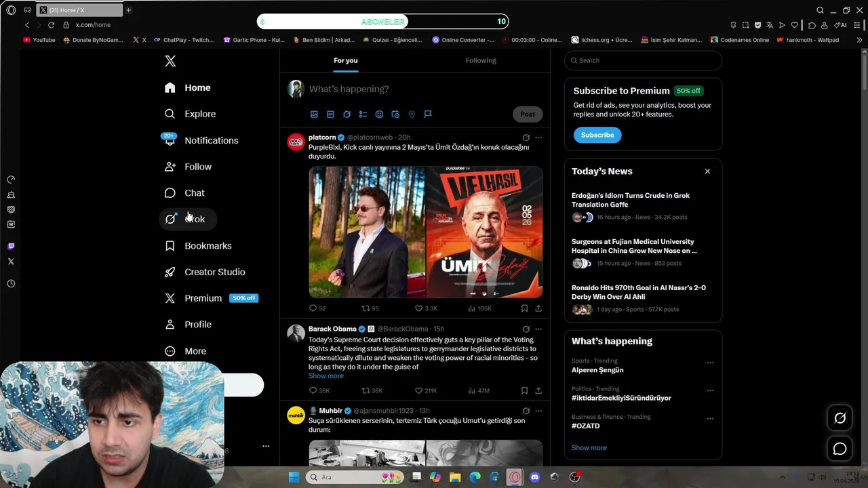The width and height of the screenshot is (868, 488).
Task: Open more options on platcorn post
Action: 538,138
